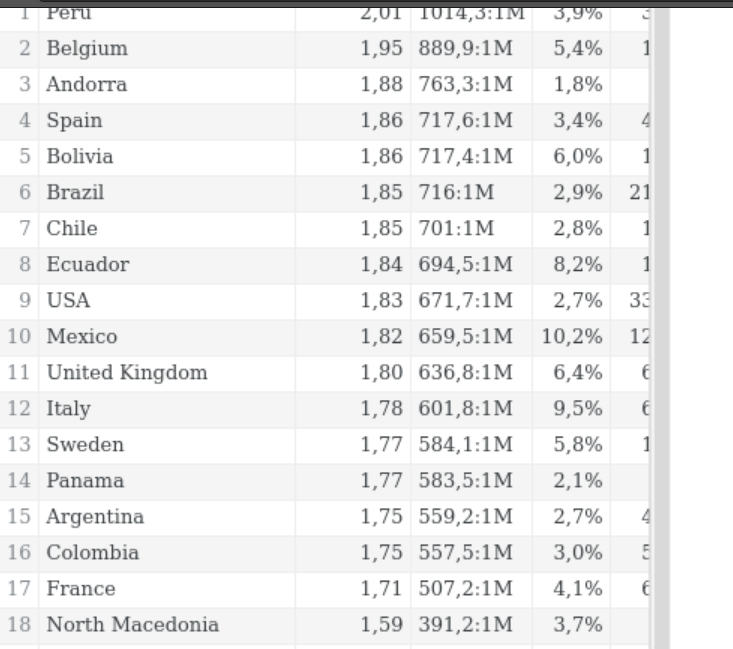Select the 889,9:1M ratio cell
The width and height of the screenshot is (733, 649).
[465, 49]
